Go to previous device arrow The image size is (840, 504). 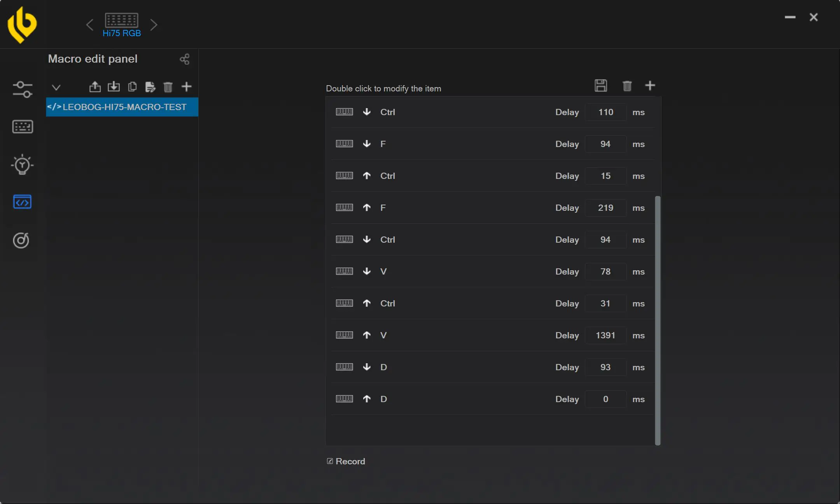[x=89, y=25]
